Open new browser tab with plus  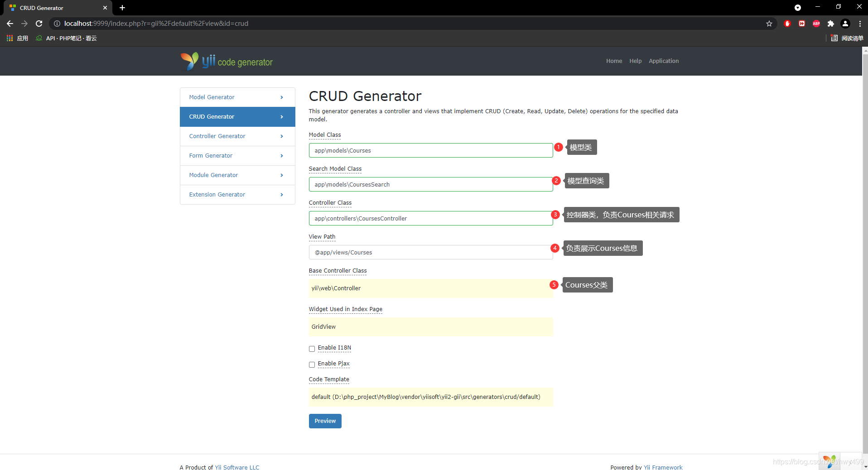click(122, 8)
